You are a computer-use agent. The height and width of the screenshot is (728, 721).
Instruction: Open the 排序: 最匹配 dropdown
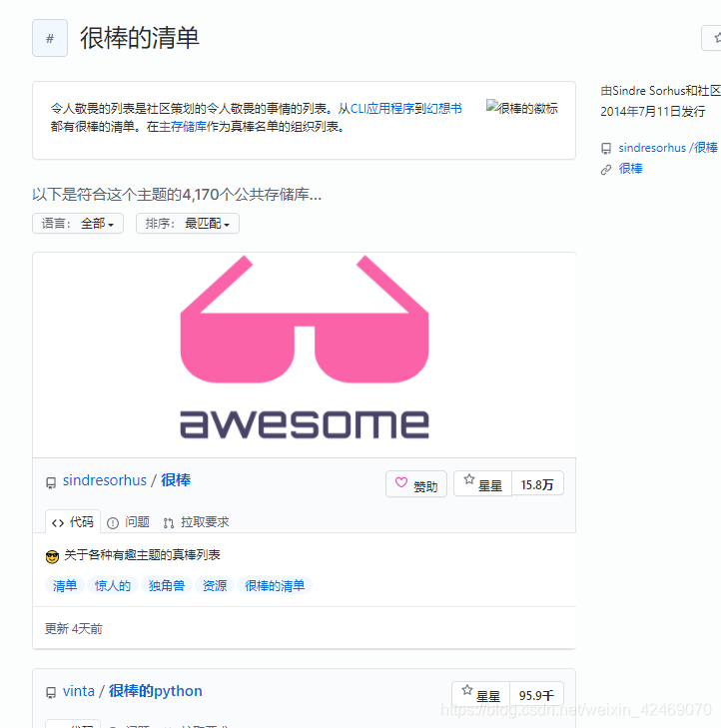click(188, 224)
